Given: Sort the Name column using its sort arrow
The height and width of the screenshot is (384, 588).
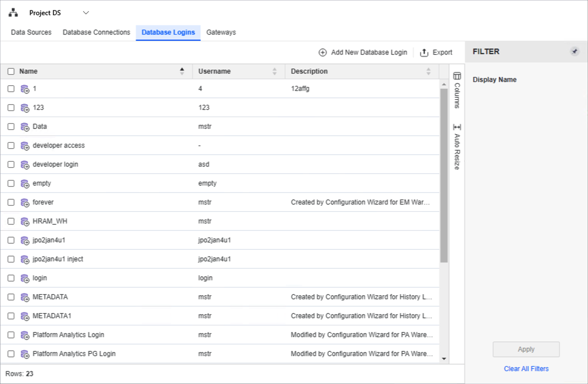Looking at the screenshot, I should 182,71.
